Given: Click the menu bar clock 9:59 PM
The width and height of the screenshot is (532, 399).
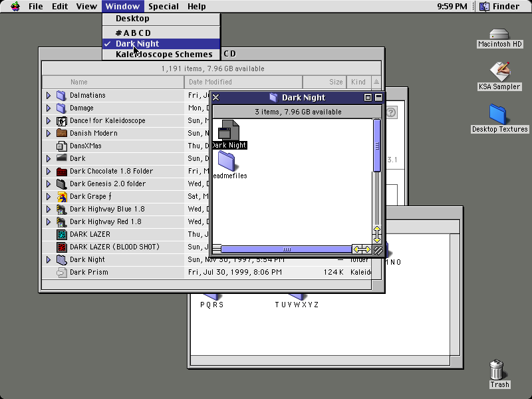Looking at the screenshot, I should click(x=452, y=7).
